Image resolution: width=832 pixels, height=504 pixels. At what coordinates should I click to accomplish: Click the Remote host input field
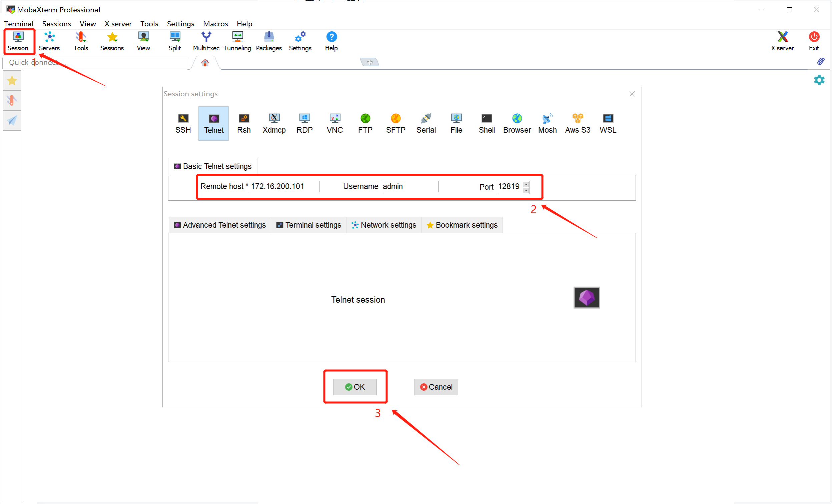pyautogui.click(x=284, y=186)
